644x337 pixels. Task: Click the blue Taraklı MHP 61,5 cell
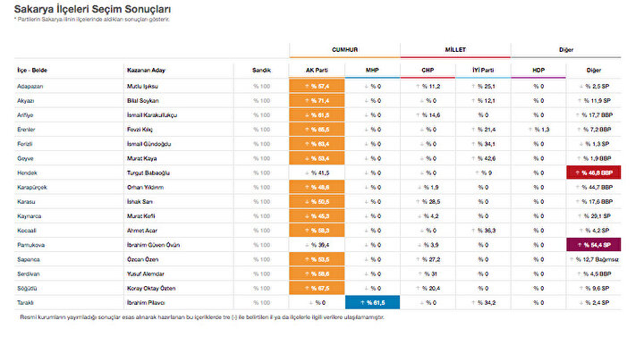(372, 302)
